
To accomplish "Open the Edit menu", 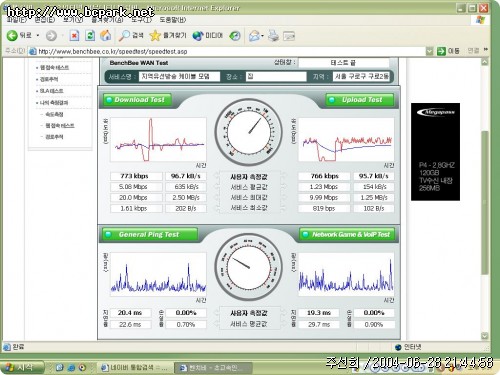I will (45, 20).
